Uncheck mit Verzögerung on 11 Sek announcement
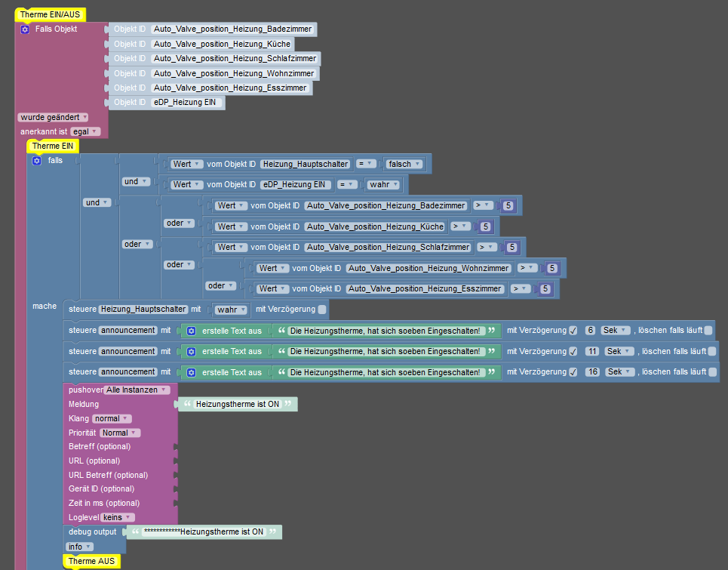Image resolution: width=728 pixels, height=570 pixels. click(573, 351)
